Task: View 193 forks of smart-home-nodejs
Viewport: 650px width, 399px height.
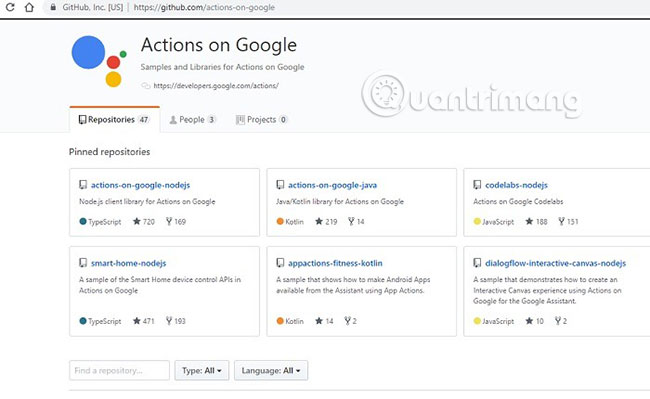Action: [x=176, y=321]
